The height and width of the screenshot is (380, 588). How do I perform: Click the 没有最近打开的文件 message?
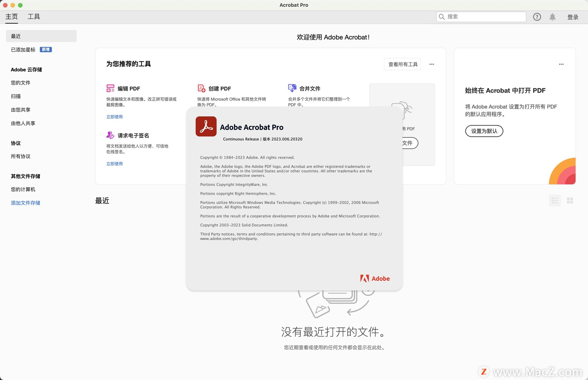click(x=333, y=332)
